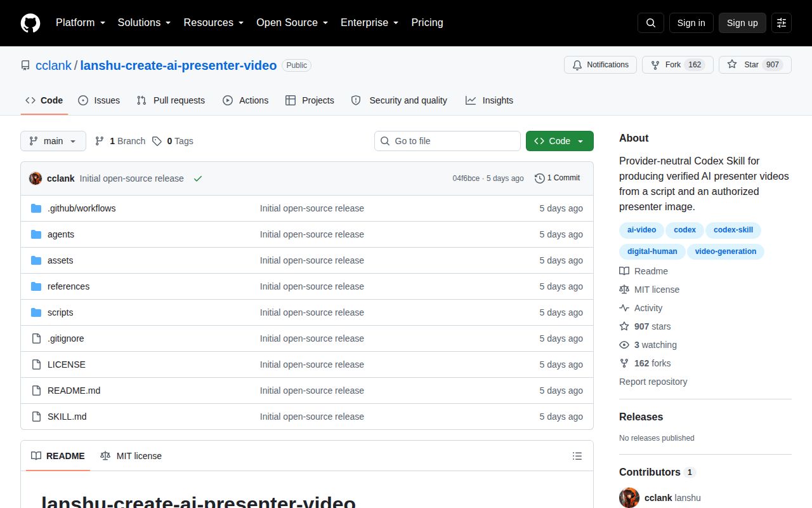Open the Releases heading link
Viewport: 812px width, 508px height.
[x=641, y=417]
